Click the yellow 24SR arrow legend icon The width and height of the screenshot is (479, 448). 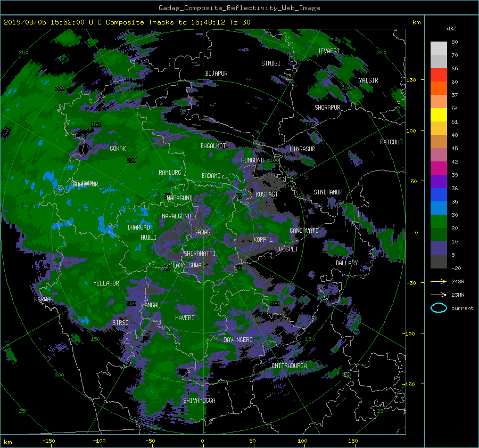pyautogui.click(x=439, y=281)
